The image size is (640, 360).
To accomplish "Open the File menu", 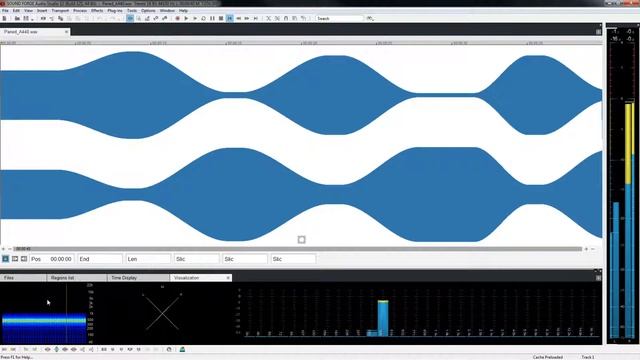I will (x=5, y=11).
